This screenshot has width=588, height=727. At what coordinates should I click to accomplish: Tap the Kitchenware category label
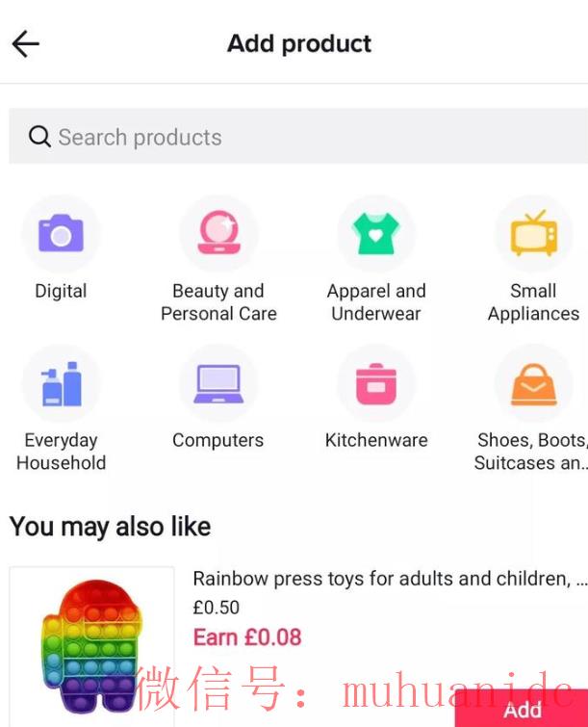pos(376,440)
